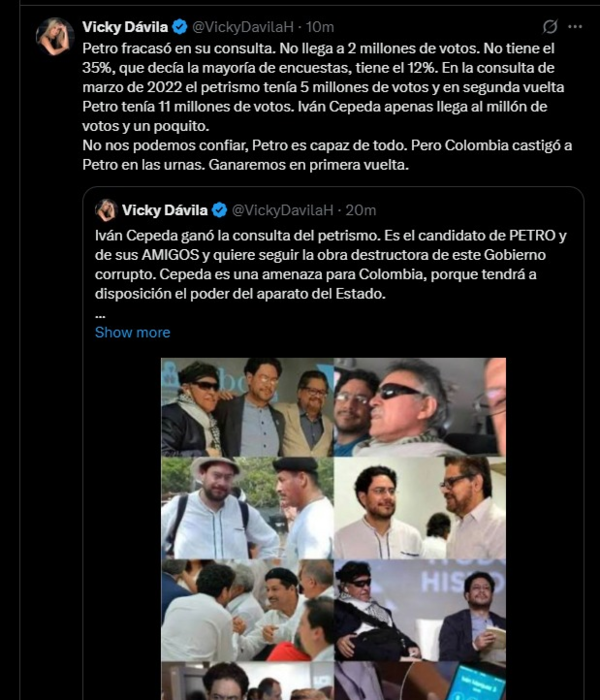Open top-left photo of three men posing
This screenshot has width=600, height=700.
click(247, 407)
